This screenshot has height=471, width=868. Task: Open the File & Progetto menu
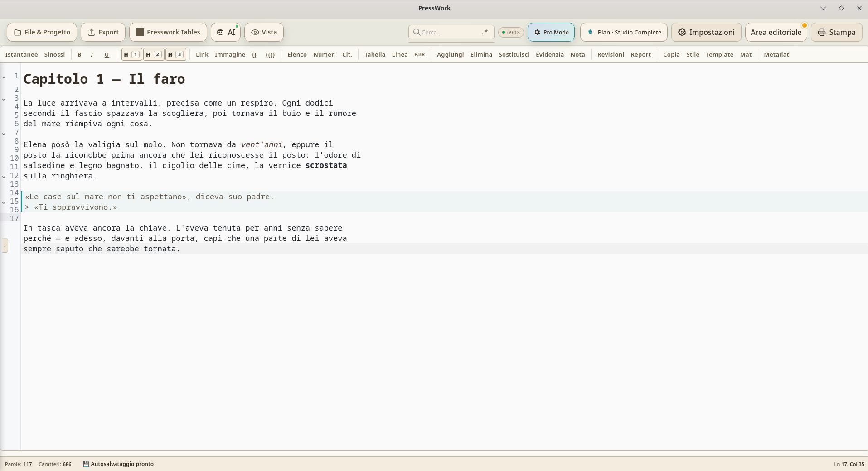click(x=42, y=32)
